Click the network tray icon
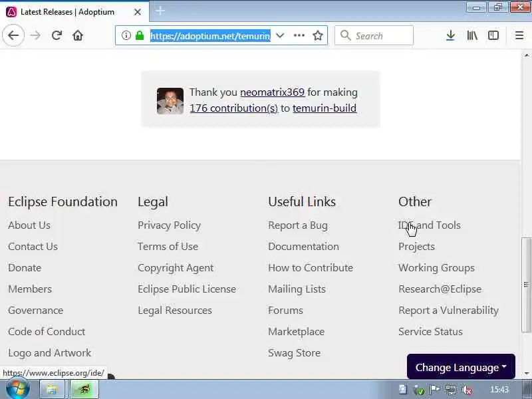The width and height of the screenshot is (532, 399). click(452, 390)
